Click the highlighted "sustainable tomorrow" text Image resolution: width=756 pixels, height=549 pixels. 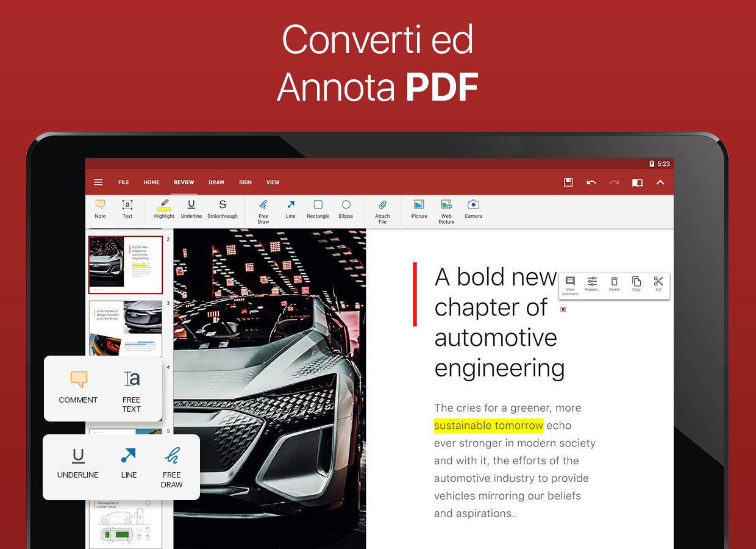tap(488, 425)
